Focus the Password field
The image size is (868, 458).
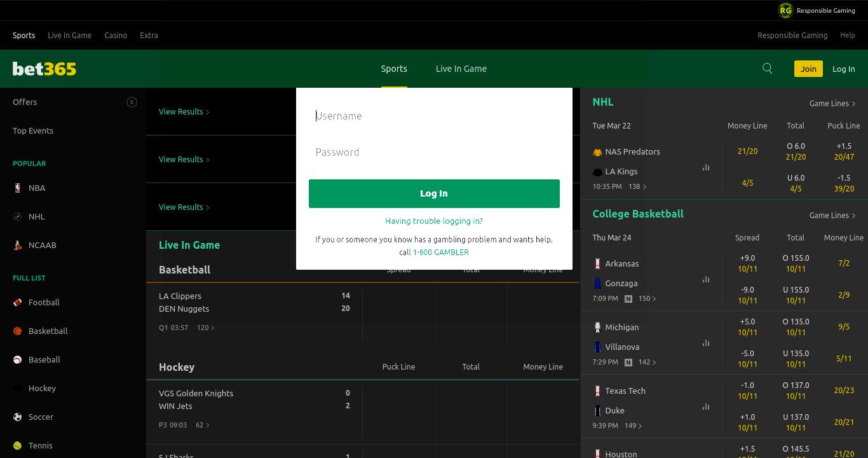pos(434,152)
